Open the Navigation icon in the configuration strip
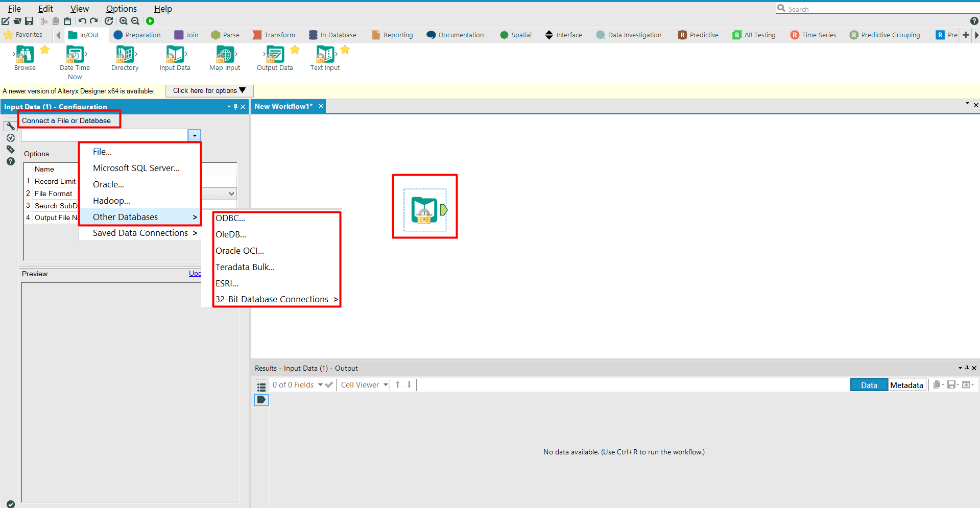The image size is (980, 508). click(10, 138)
